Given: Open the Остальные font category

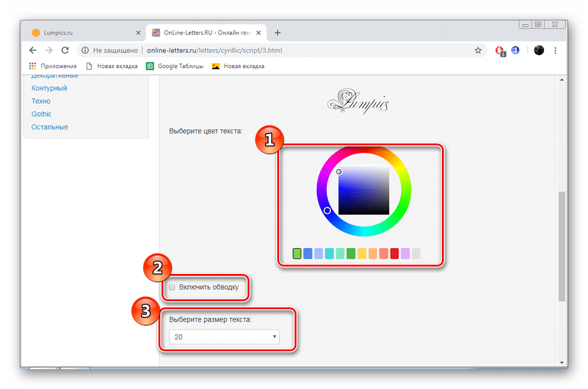Looking at the screenshot, I should tap(50, 127).
